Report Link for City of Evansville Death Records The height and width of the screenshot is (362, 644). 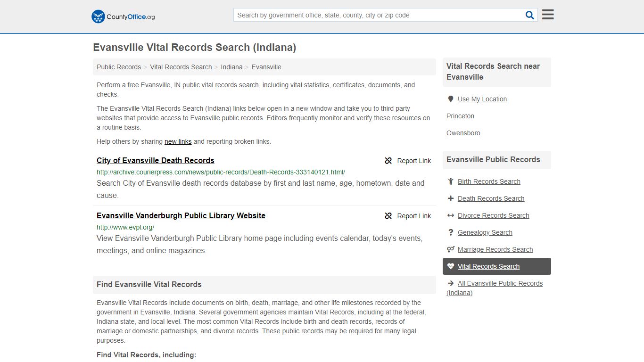pos(408,161)
